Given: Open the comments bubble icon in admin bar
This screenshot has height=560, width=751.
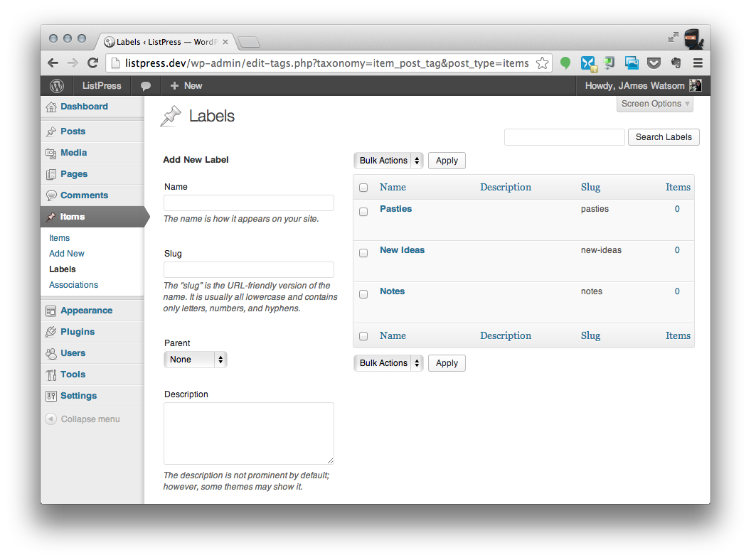Looking at the screenshot, I should pyautogui.click(x=146, y=86).
